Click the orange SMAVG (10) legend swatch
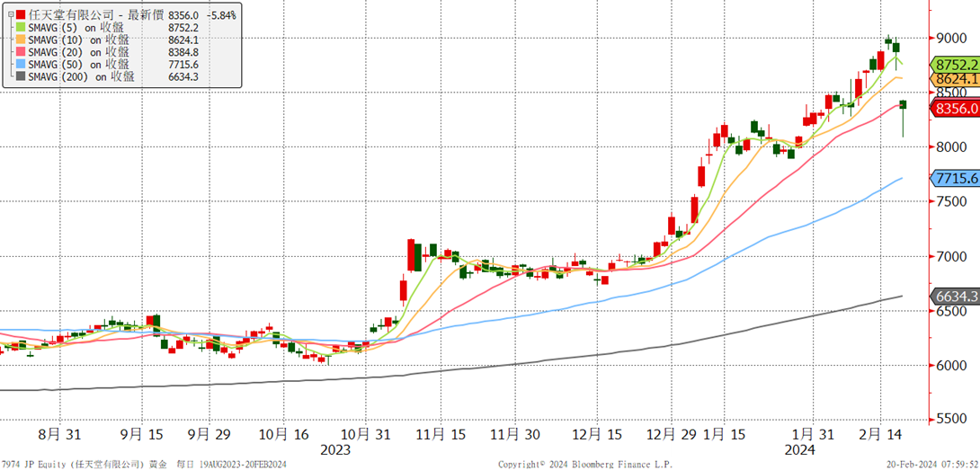Image resolution: width=980 pixels, height=470 pixels. pyautogui.click(x=21, y=40)
